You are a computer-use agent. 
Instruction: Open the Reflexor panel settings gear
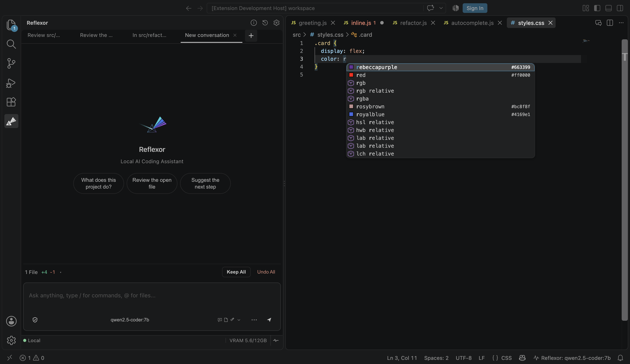(276, 23)
